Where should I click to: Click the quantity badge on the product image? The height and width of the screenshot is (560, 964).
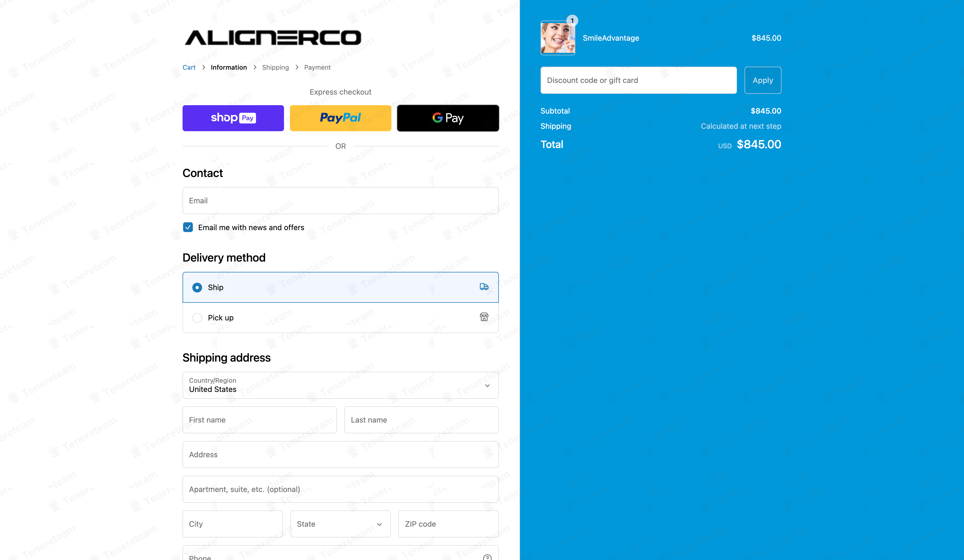[572, 21]
